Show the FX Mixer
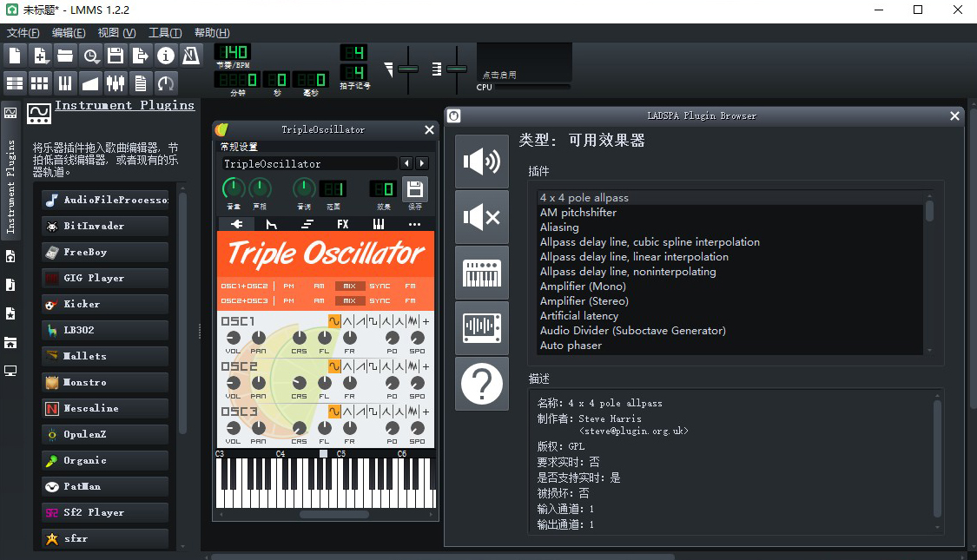Image resolution: width=977 pixels, height=560 pixels. 116,82
